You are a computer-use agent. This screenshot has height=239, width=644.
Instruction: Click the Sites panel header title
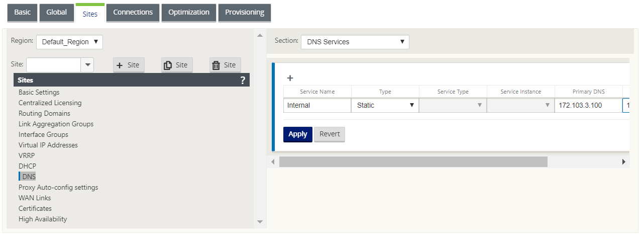pyautogui.click(x=26, y=80)
